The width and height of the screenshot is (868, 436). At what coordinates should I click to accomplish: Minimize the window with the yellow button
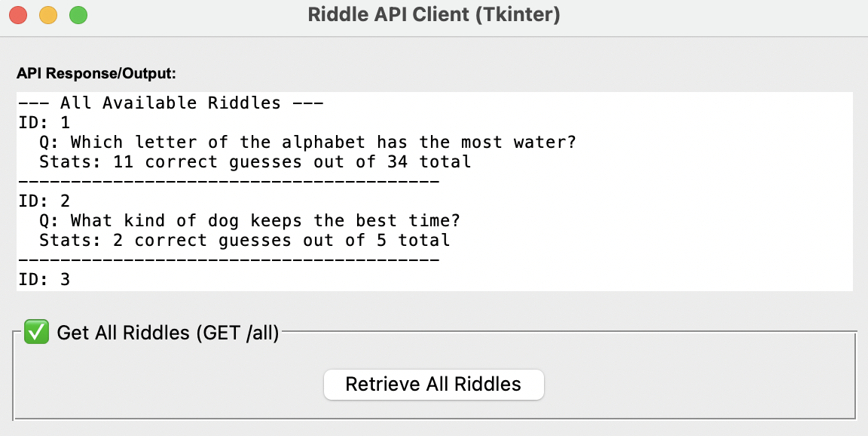[x=48, y=14]
